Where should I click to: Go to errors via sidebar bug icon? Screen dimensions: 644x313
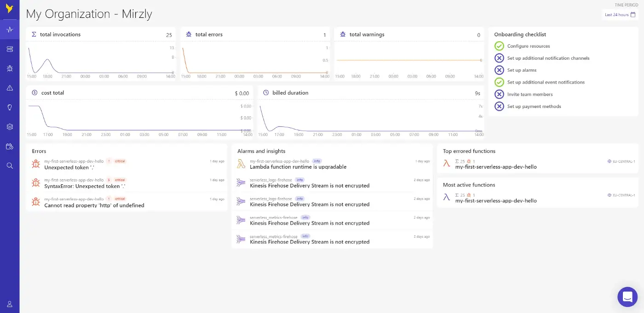coord(10,68)
